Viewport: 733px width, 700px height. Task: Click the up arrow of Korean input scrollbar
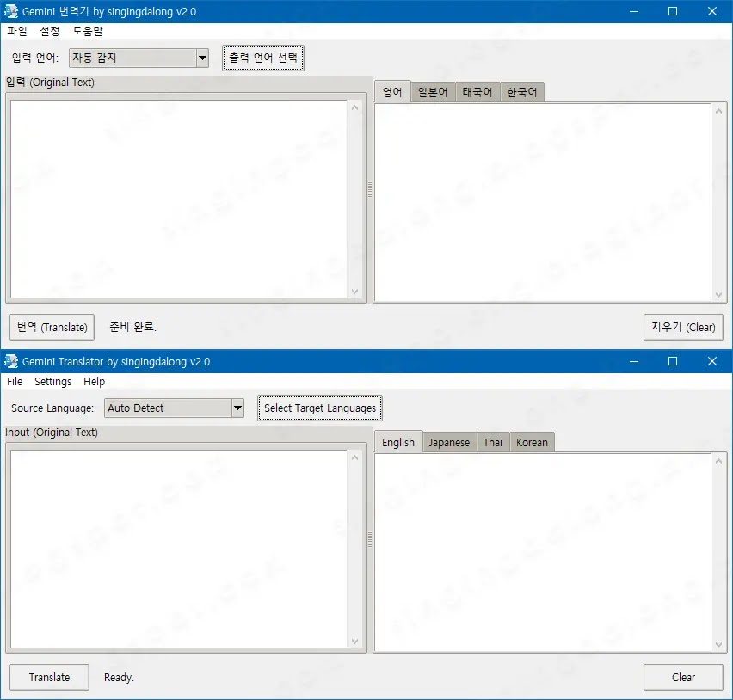pos(354,108)
